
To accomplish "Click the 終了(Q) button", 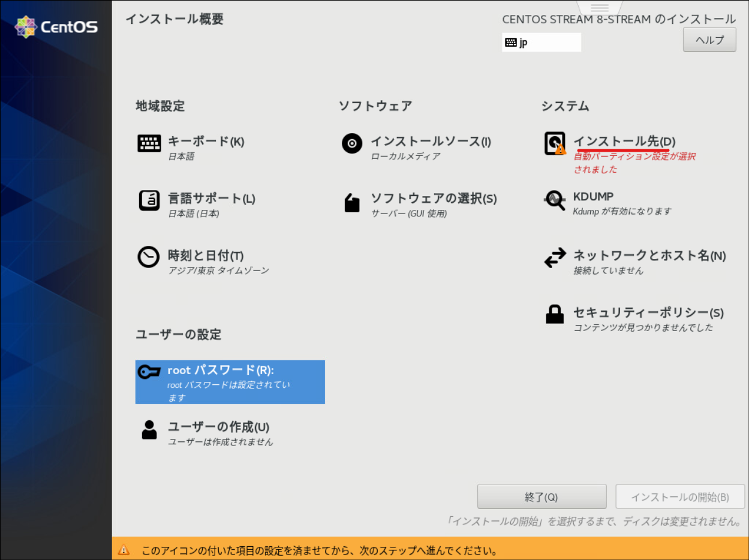I will coord(542,497).
